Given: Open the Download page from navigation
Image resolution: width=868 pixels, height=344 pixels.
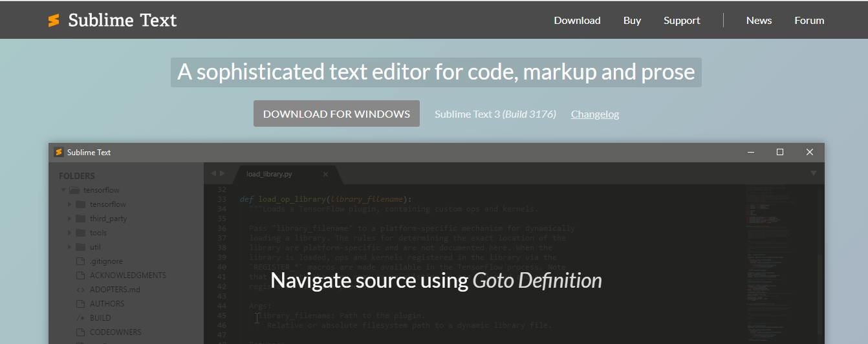Looking at the screenshot, I should click(577, 20).
